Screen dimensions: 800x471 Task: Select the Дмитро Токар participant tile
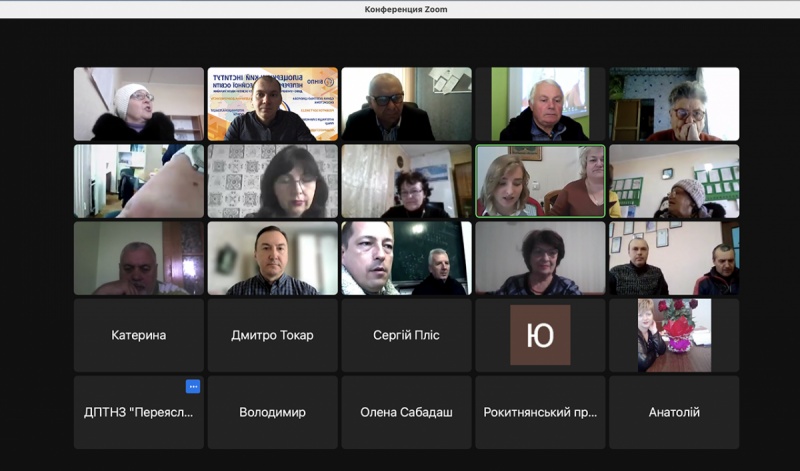click(272, 335)
